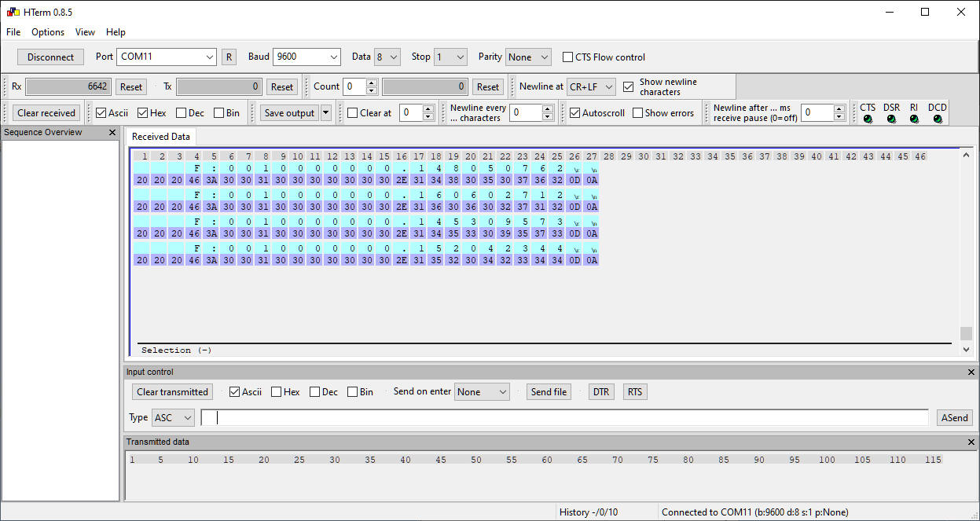
Task: Click the Clear at value spinner arrows
Action: (x=428, y=113)
